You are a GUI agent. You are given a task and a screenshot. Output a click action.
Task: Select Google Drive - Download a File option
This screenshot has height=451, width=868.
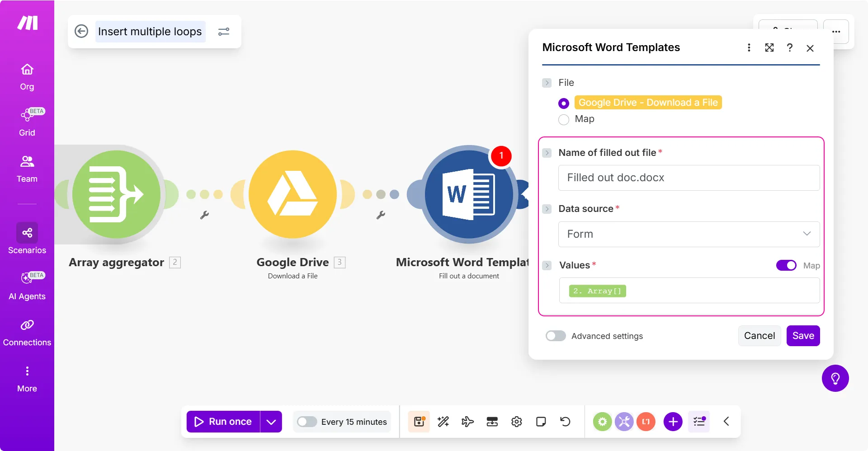click(x=564, y=103)
